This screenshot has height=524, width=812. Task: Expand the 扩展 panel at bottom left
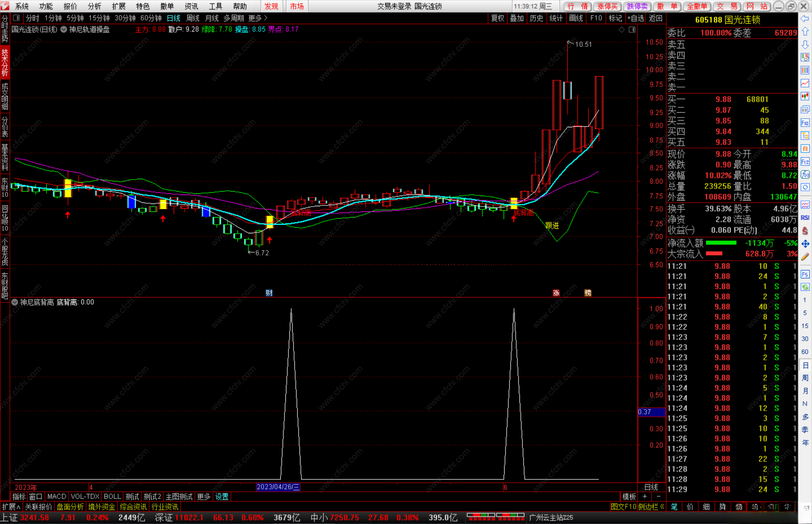[11, 507]
